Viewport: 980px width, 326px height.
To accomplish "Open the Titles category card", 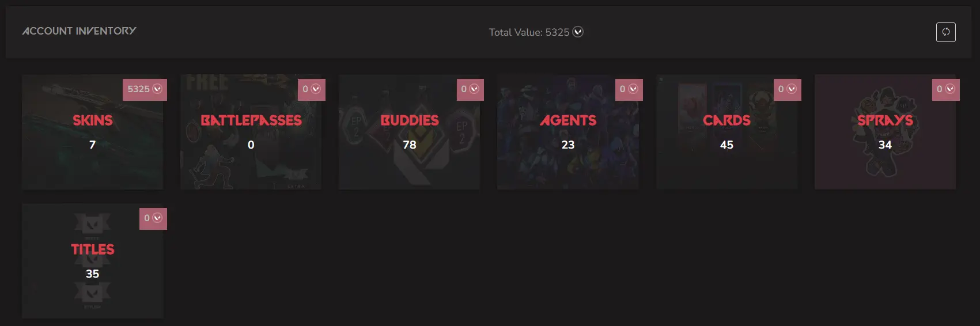I will 92,261.
